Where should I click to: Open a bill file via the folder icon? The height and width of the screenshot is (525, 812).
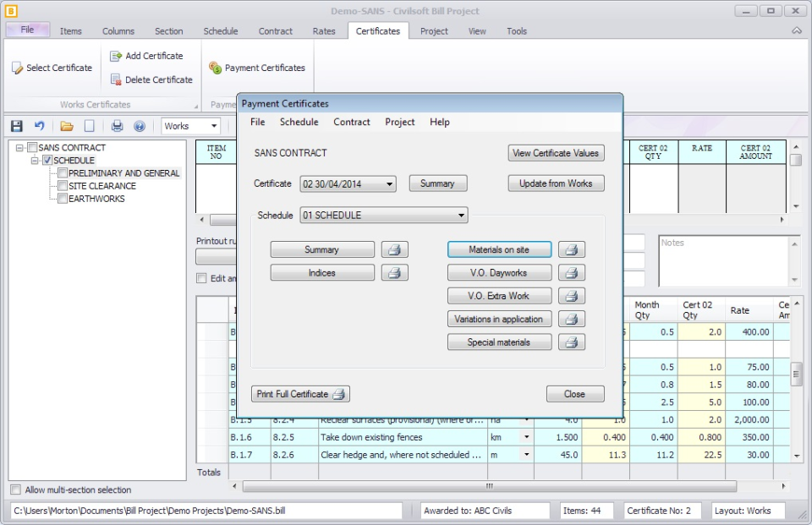click(65, 125)
